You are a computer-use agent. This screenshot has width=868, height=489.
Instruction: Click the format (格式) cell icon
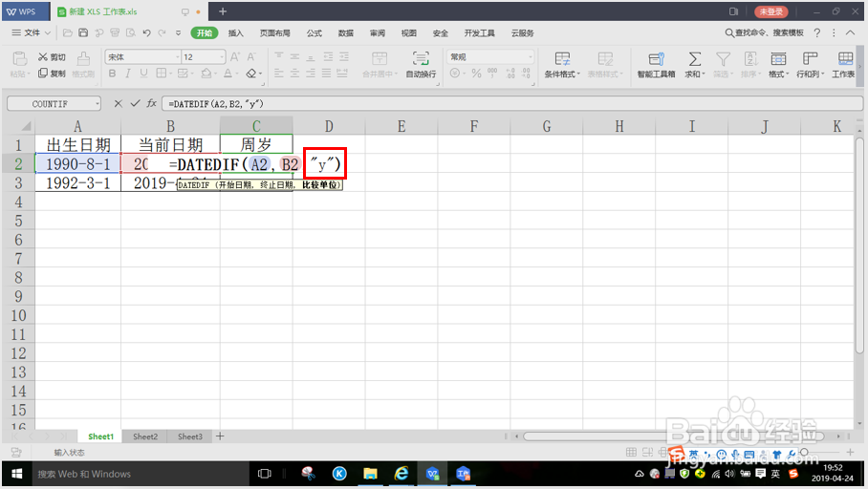(778, 58)
